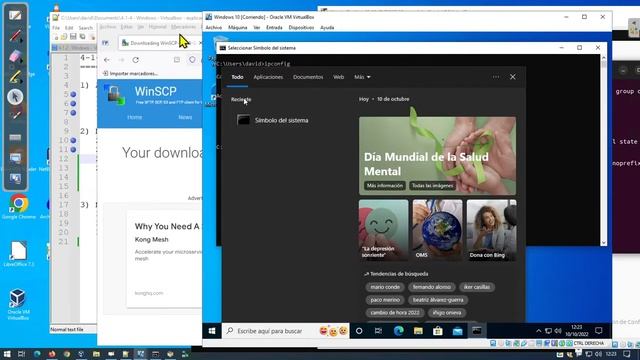The height and width of the screenshot is (360, 640).
Task: Switch to the Todo search tab
Action: click(x=237, y=77)
